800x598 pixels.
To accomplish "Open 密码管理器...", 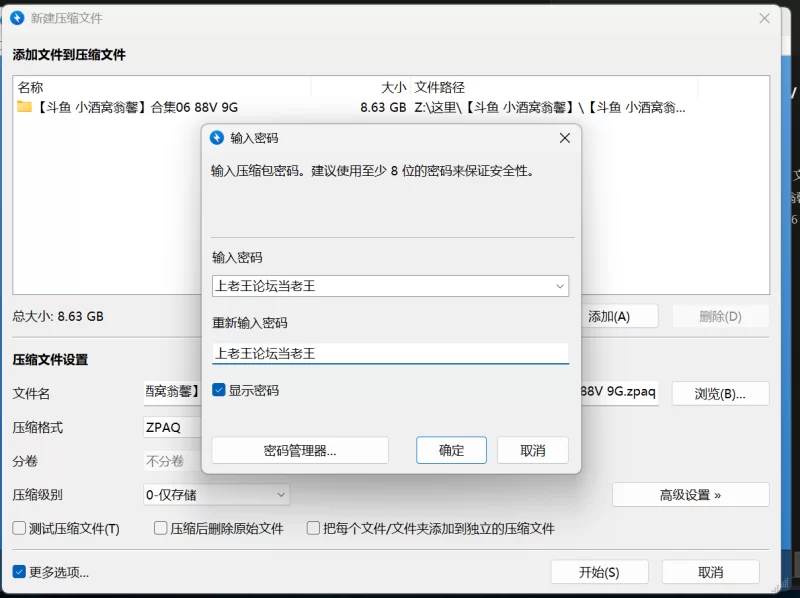I will 300,450.
